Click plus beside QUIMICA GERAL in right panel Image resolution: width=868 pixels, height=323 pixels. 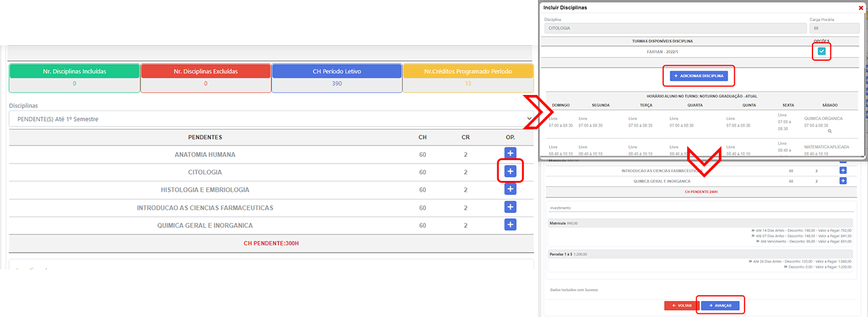tap(843, 181)
